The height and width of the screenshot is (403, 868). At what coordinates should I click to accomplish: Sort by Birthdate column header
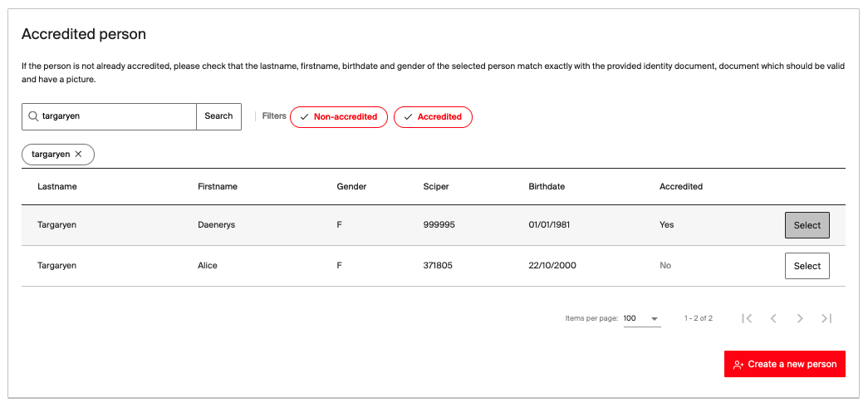tap(547, 187)
